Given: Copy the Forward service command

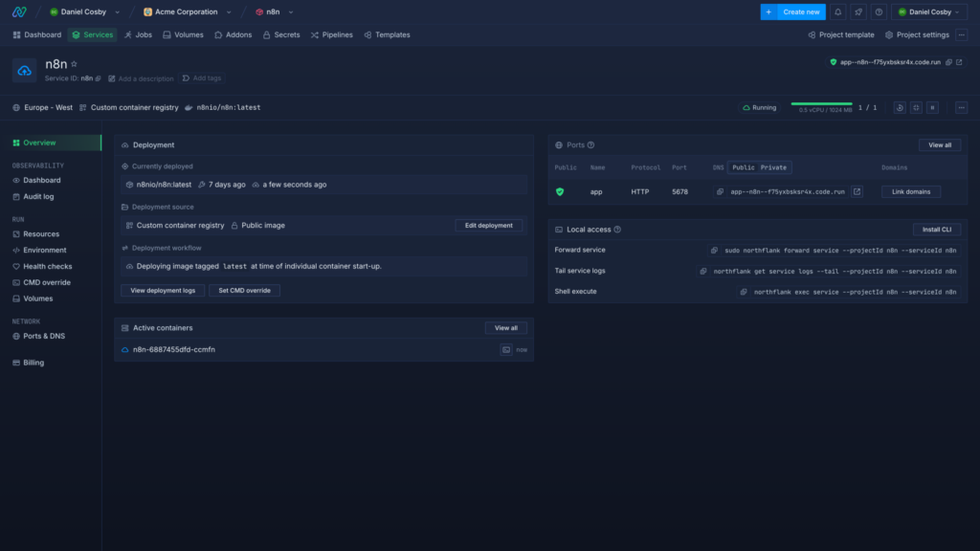Looking at the screenshot, I should pyautogui.click(x=714, y=250).
